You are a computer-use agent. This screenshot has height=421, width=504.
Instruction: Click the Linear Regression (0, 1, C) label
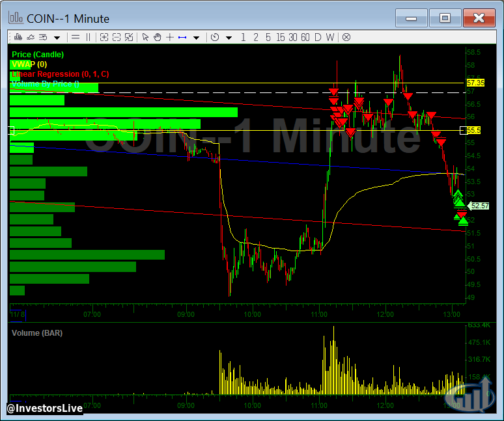(60, 74)
